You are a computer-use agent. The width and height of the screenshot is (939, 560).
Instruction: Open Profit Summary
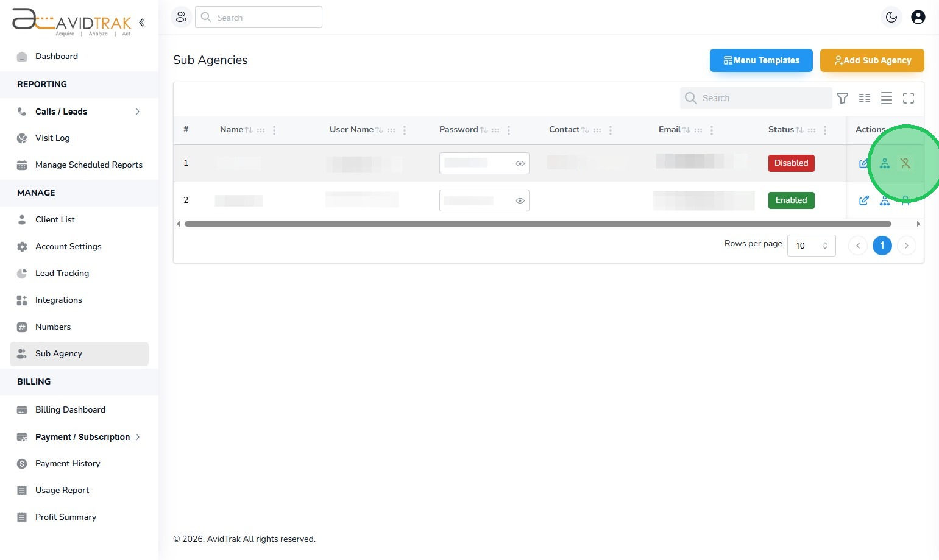(79, 517)
